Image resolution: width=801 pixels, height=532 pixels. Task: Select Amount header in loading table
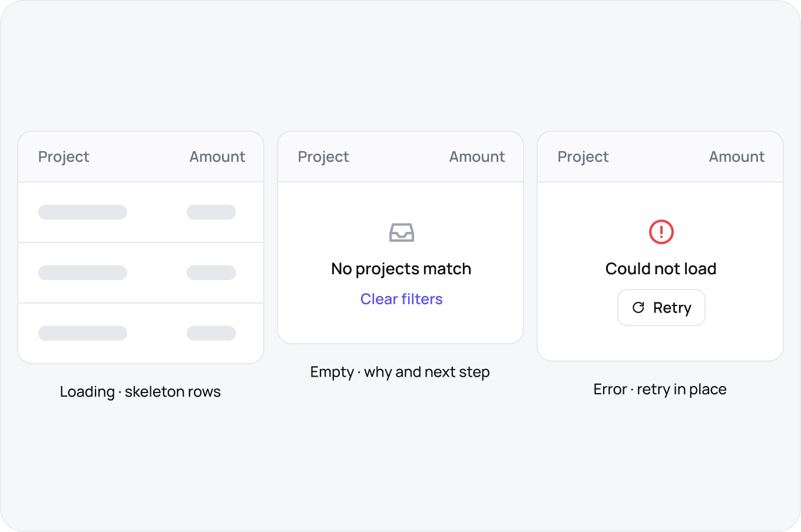pos(217,157)
